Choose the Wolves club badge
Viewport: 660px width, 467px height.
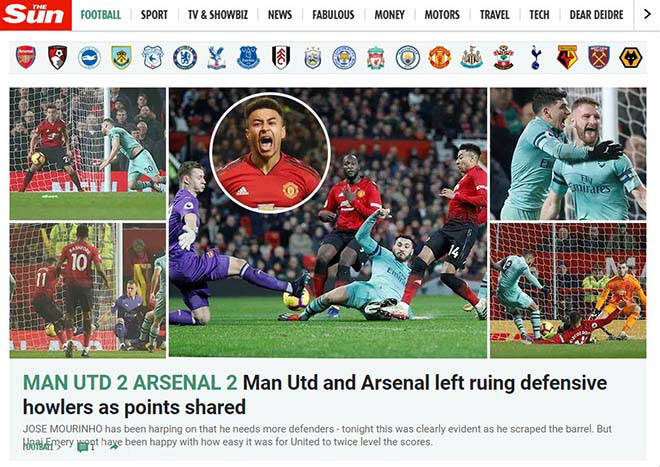click(631, 58)
